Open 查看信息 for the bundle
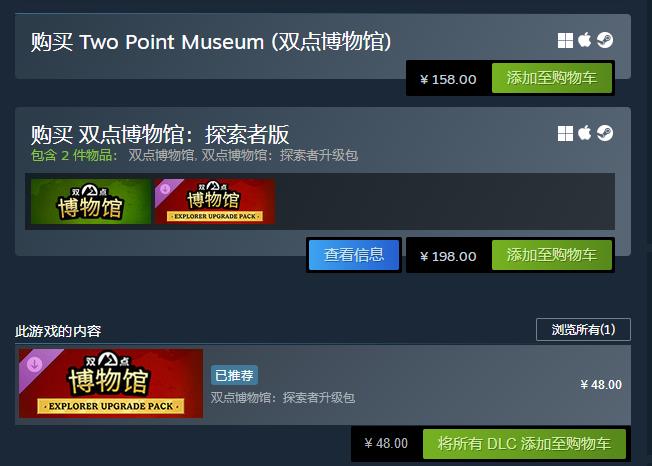Viewport: 652px width, 466px height. pyautogui.click(x=354, y=255)
